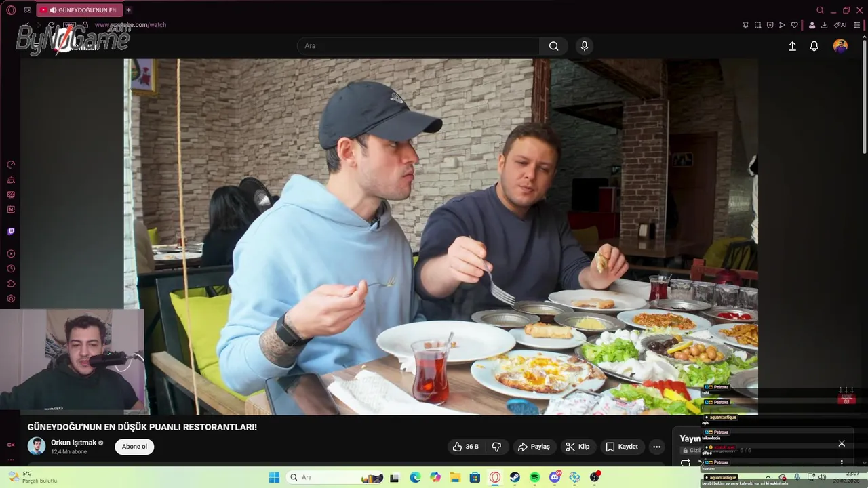Image resolution: width=868 pixels, height=488 pixels.
Task: Switch to the GÜNEYDOĞU'NUN EN tab
Action: [x=78, y=10]
